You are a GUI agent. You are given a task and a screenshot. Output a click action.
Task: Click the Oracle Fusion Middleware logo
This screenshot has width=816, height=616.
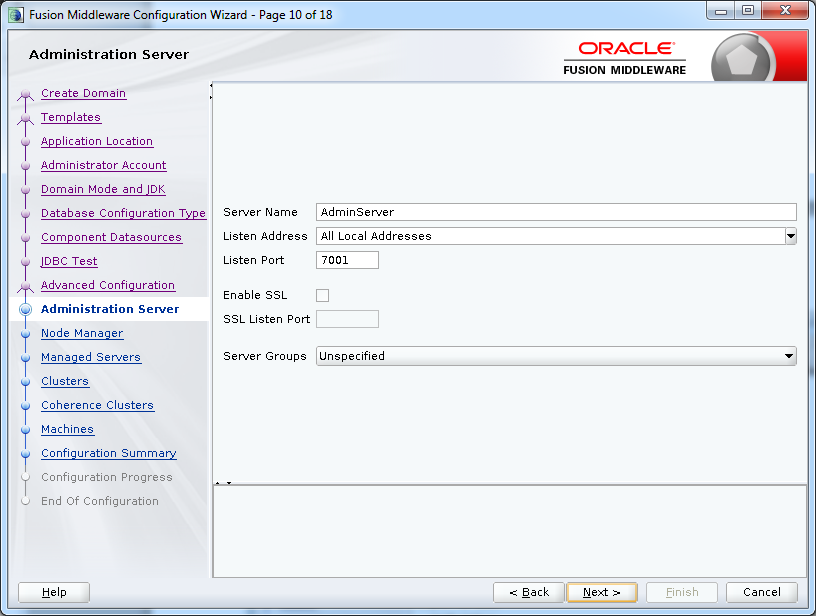pos(624,58)
